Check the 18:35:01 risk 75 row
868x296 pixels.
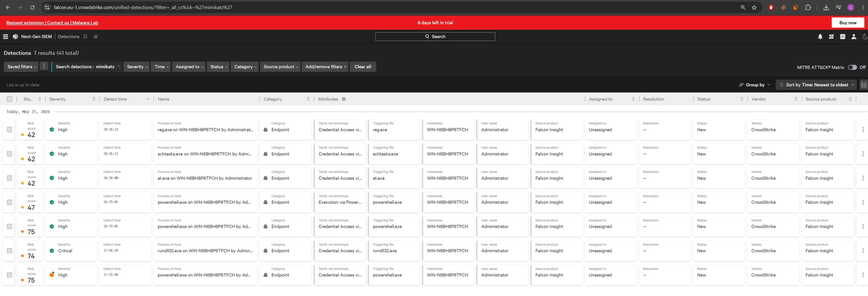tap(9, 226)
